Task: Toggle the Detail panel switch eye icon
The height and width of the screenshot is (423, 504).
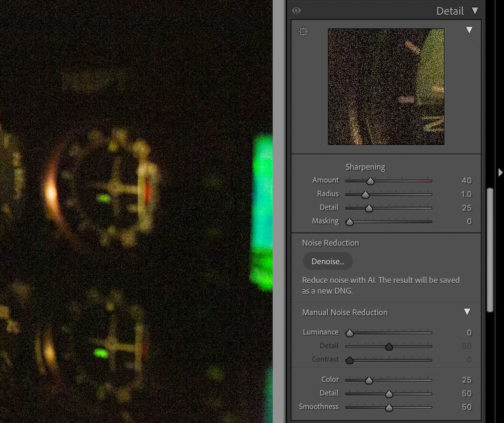Action: 297,11
